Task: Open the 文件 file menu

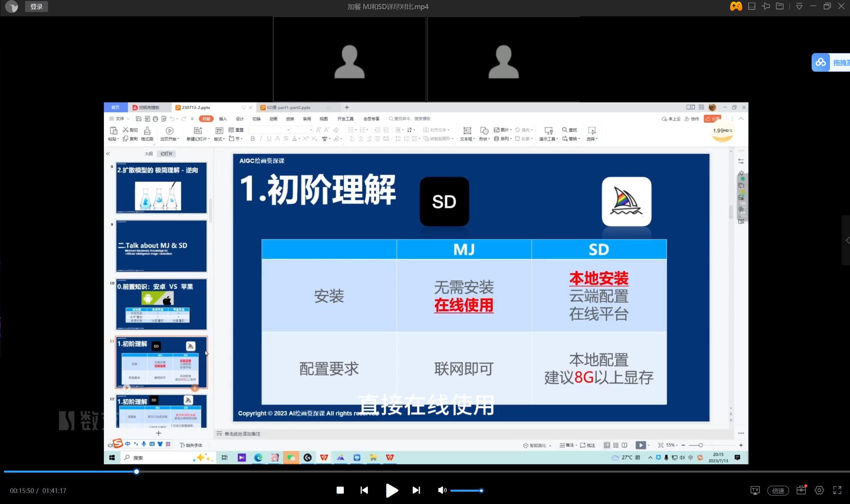Action: coord(119,118)
